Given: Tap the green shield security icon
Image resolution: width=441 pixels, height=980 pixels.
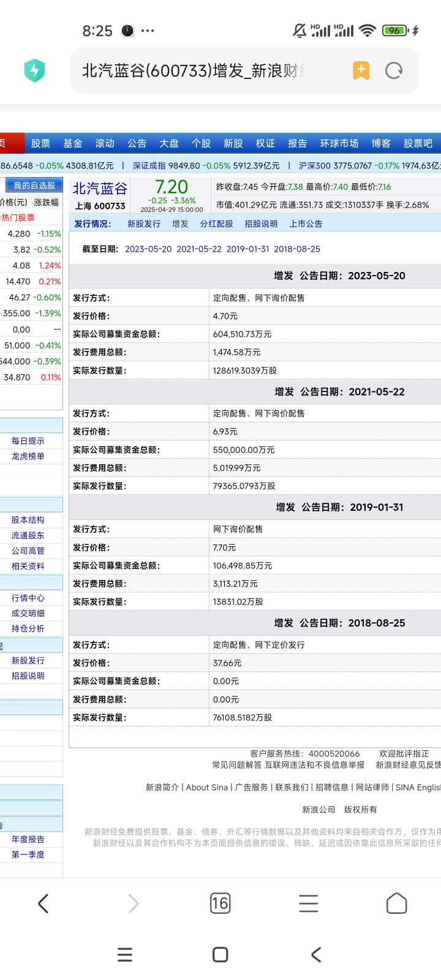Looking at the screenshot, I should point(35,70).
